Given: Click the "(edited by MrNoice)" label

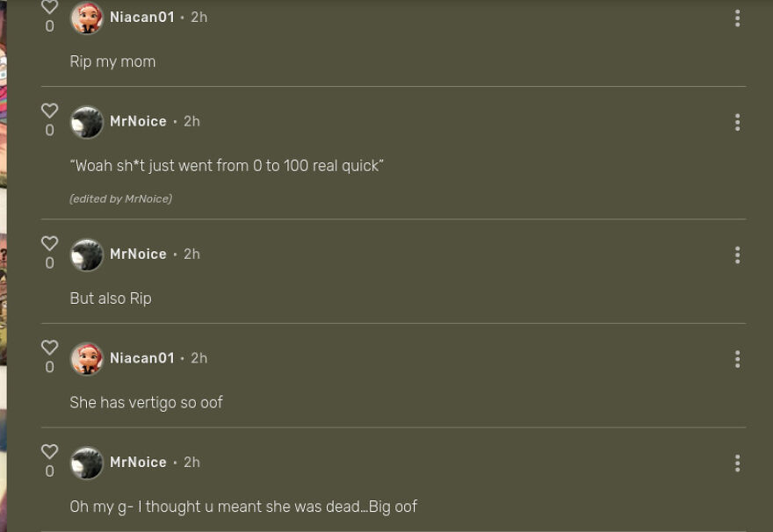Looking at the screenshot, I should click(x=120, y=198).
